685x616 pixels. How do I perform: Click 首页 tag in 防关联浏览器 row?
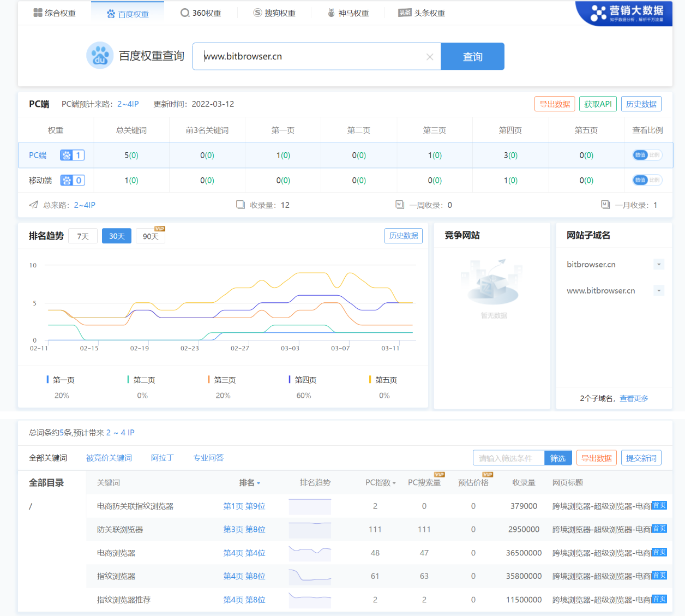659,529
